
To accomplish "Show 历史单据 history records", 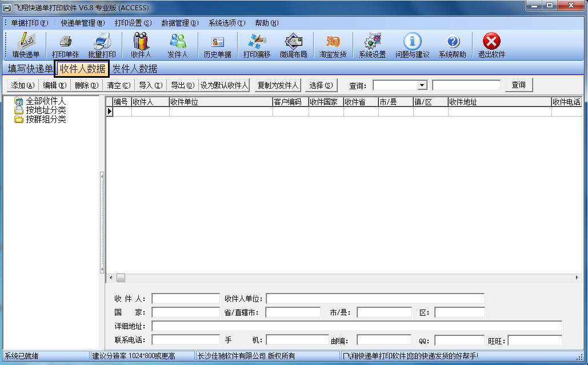I will point(217,45).
